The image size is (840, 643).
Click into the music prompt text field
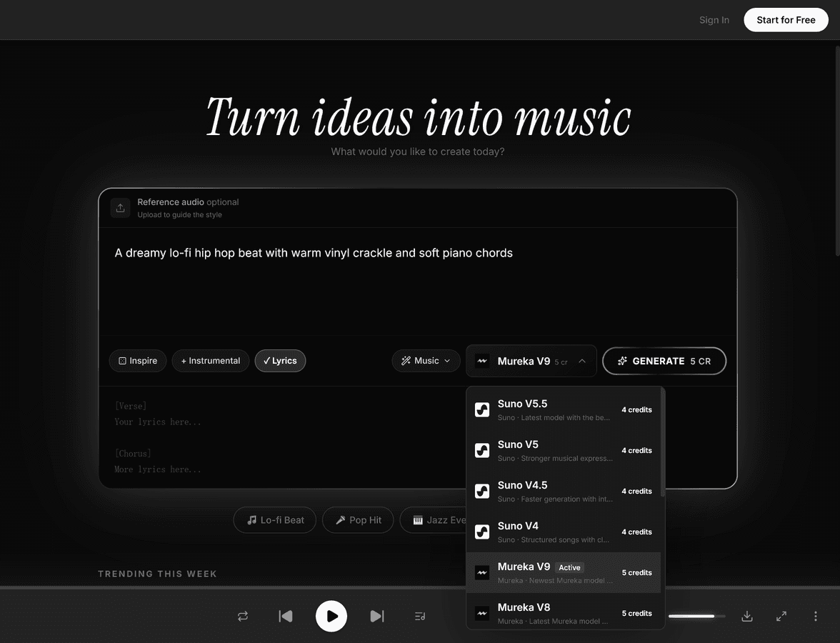[418, 281]
